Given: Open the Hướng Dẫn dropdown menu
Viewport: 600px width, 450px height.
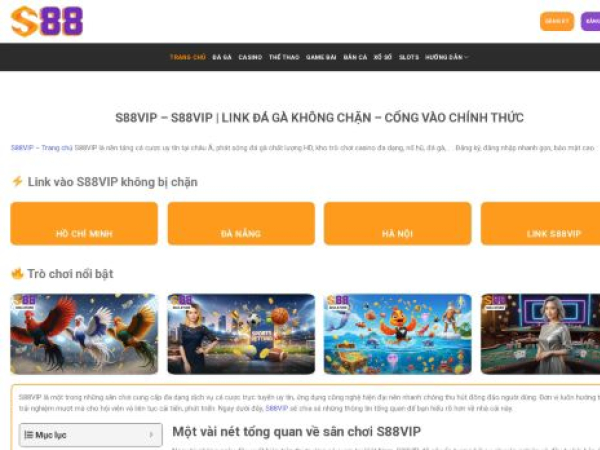Looking at the screenshot, I should point(447,57).
